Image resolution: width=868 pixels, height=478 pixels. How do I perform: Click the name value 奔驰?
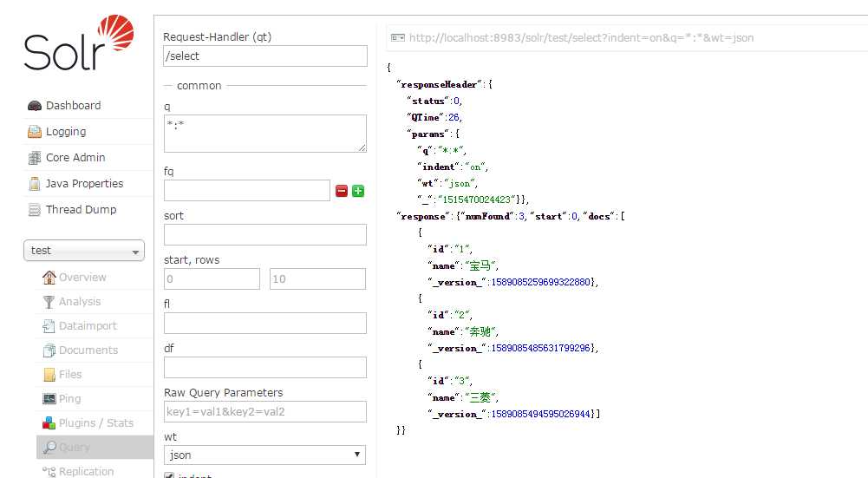click(480, 331)
